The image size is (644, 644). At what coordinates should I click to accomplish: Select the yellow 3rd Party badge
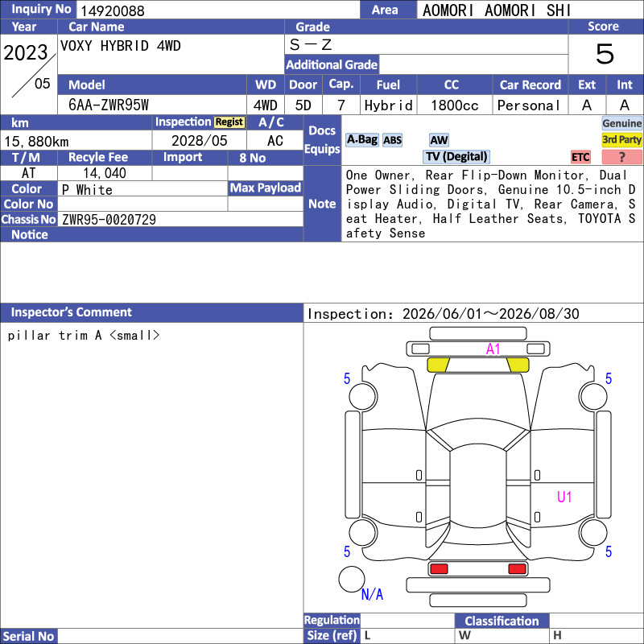coord(621,139)
